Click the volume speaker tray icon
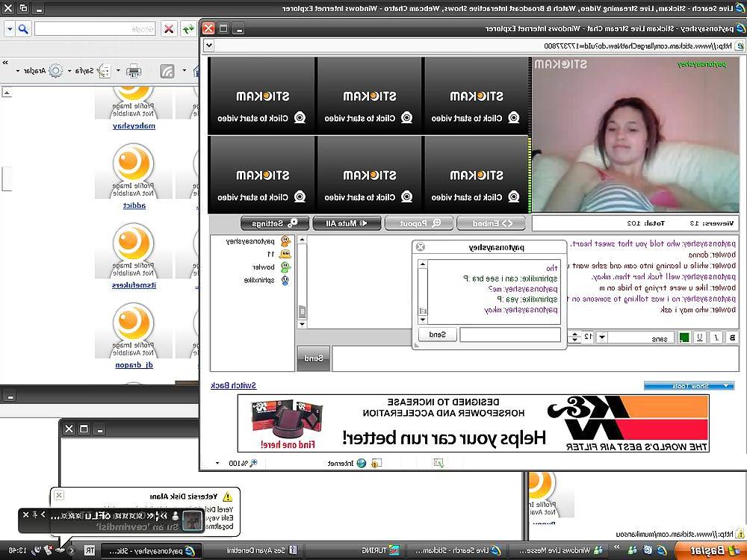747x560 pixels. tap(36, 550)
